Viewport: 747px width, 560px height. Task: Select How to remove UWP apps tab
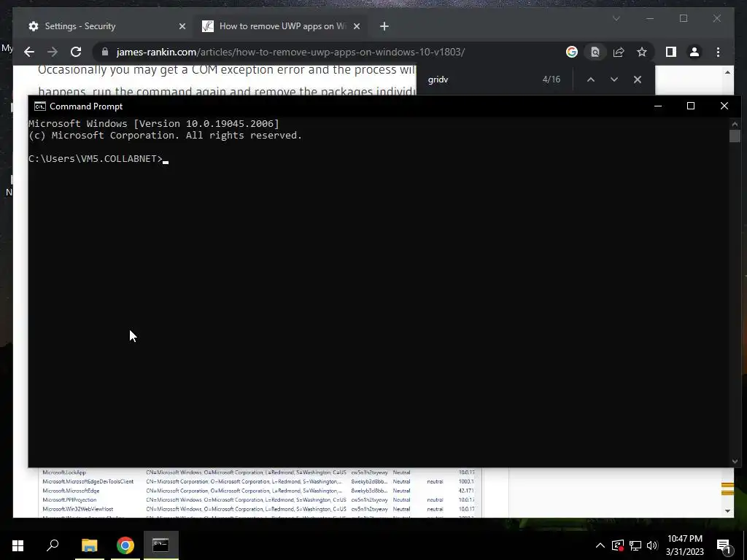click(x=281, y=26)
